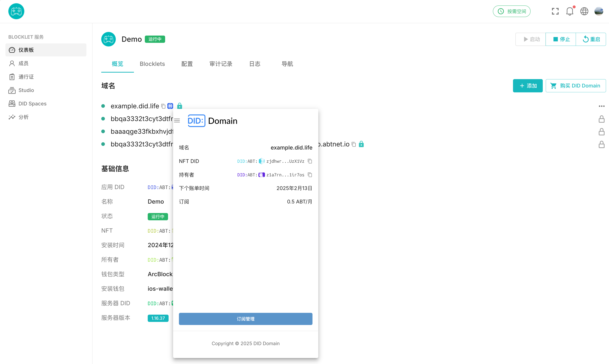Click the hamburger menu in Domain popup
This screenshot has height=364, width=609.
point(177,121)
